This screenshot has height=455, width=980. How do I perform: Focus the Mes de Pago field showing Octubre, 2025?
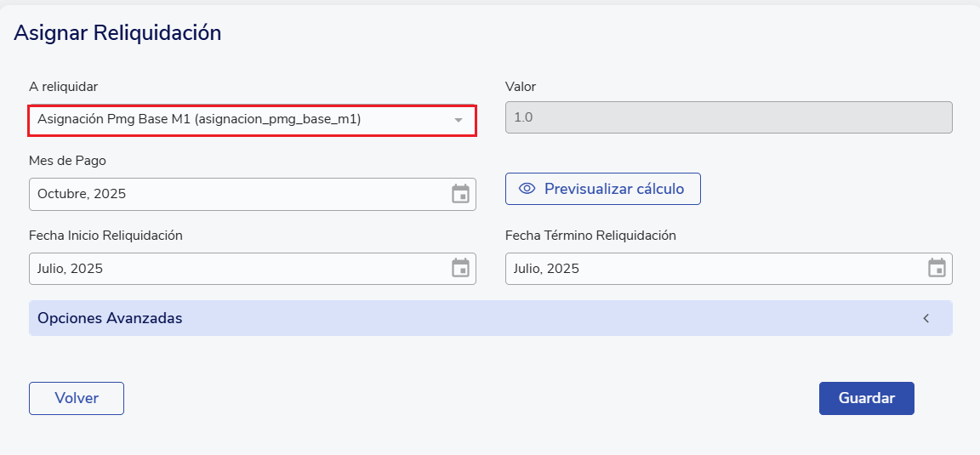238,194
